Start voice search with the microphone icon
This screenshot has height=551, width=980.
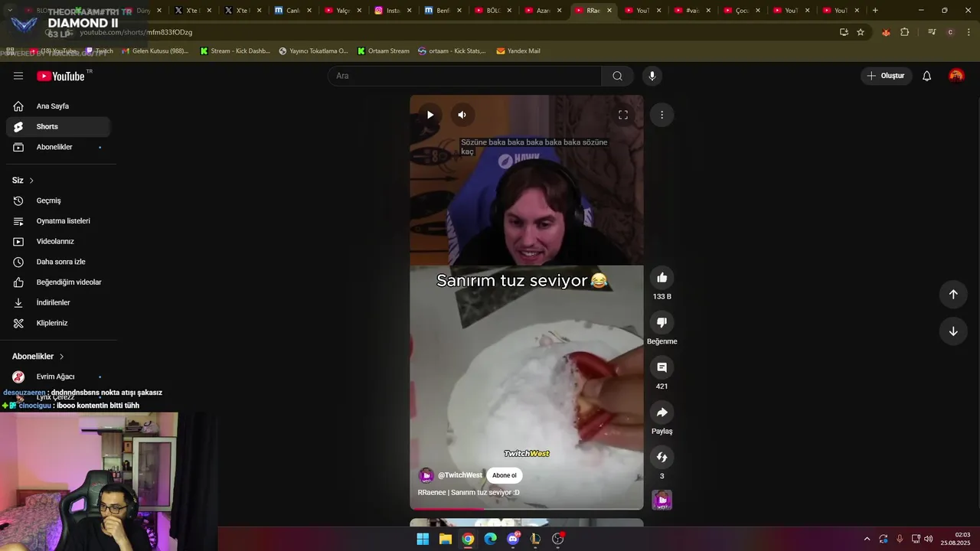[x=652, y=76]
